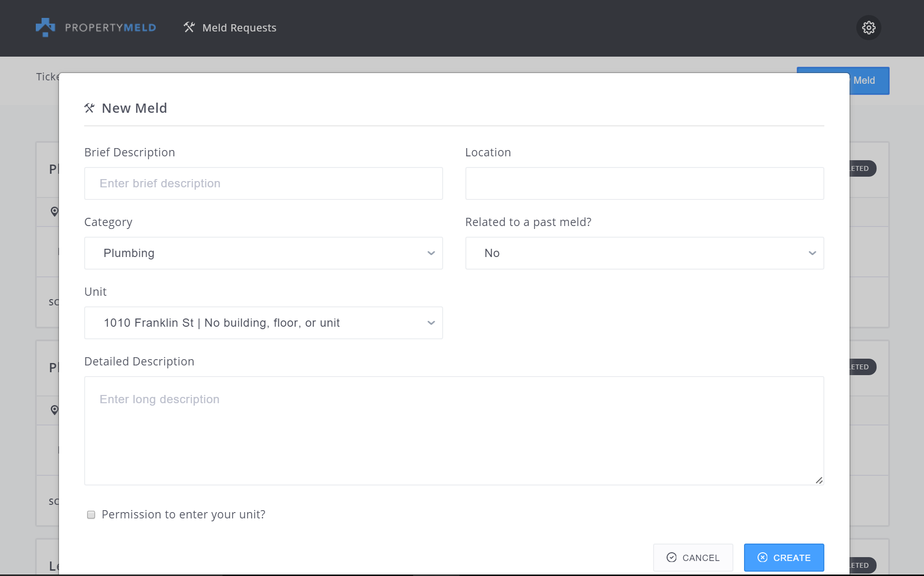Click the hammer icon next to New Meld title
This screenshot has height=576, width=924.
tap(89, 108)
